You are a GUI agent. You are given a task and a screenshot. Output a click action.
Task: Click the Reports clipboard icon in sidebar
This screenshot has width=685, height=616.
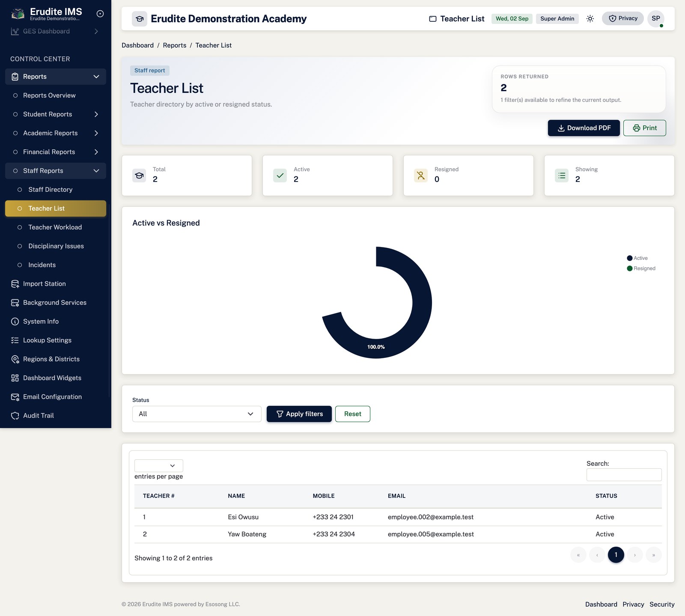point(15,77)
